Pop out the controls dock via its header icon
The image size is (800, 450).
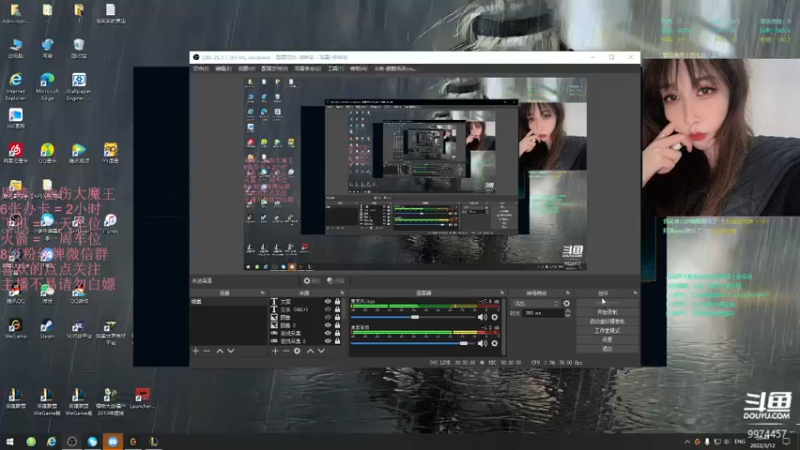(x=635, y=293)
